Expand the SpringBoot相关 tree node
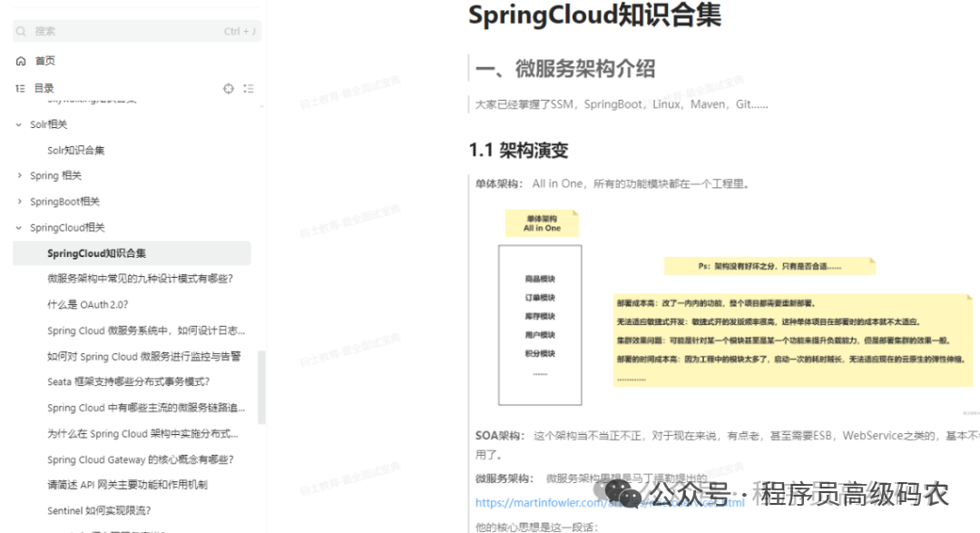The height and width of the screenshot is (533, 980). tap(19, 202)
